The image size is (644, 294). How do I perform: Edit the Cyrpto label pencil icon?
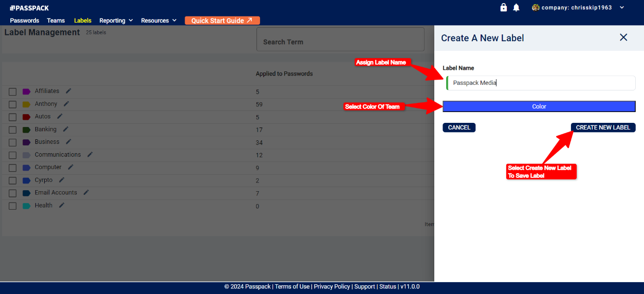(x=62, y=180)
